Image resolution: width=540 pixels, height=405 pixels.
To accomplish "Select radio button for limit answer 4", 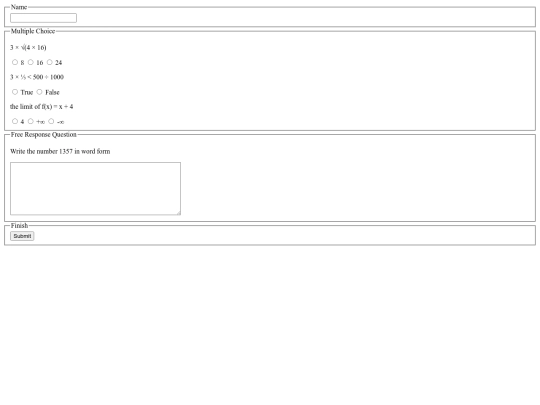I will (x=15, y=121).
